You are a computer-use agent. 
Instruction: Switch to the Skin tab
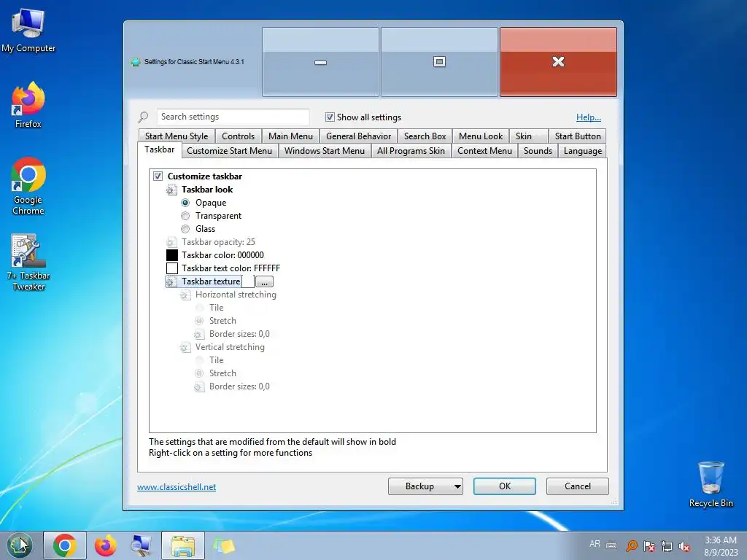[528, 136]
